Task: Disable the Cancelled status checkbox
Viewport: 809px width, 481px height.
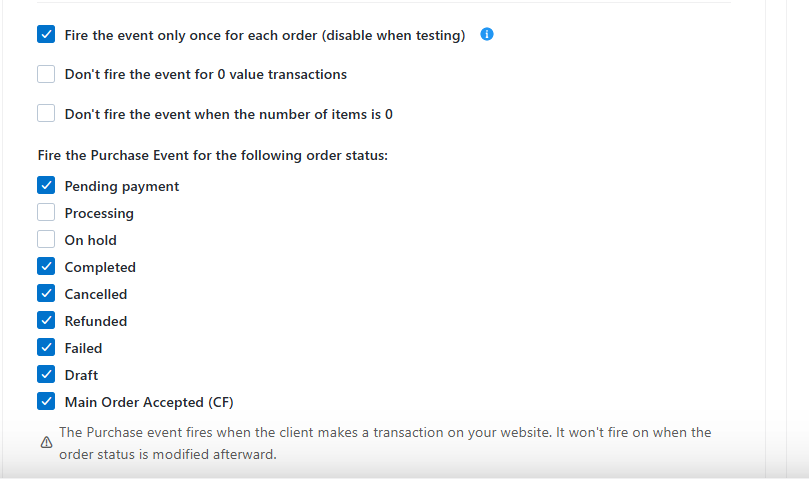Action: [x=46, y=294]
